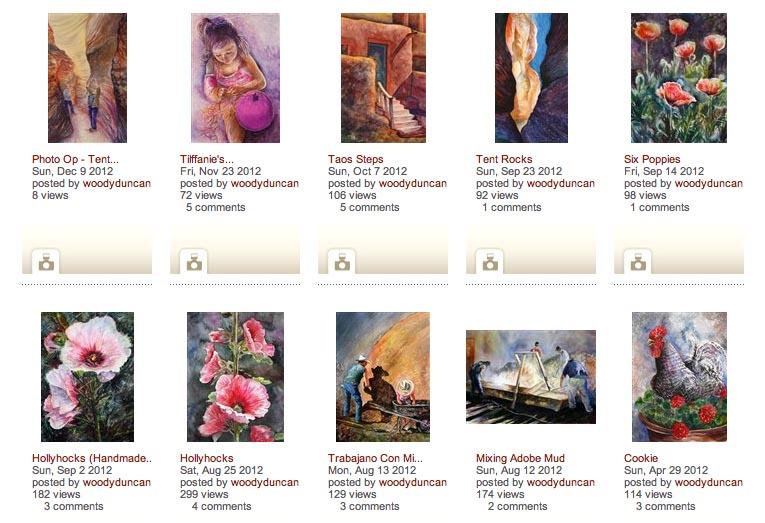This screenshot has width=765, height=523.
Task: Select the Tent Rocks canyon thumbnail
Action: [531, 78]
